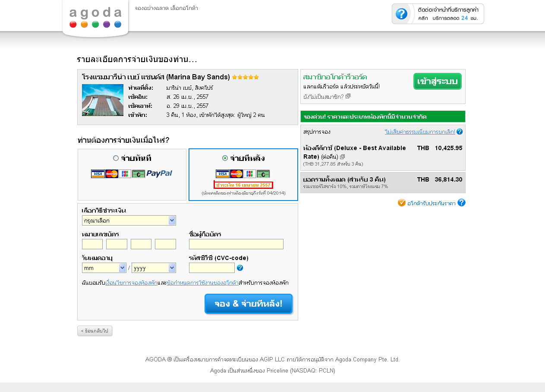Select the จ่ายทีหลัง pay later radio button
This screenshot has height=392, width=545.
click(225, 158)
